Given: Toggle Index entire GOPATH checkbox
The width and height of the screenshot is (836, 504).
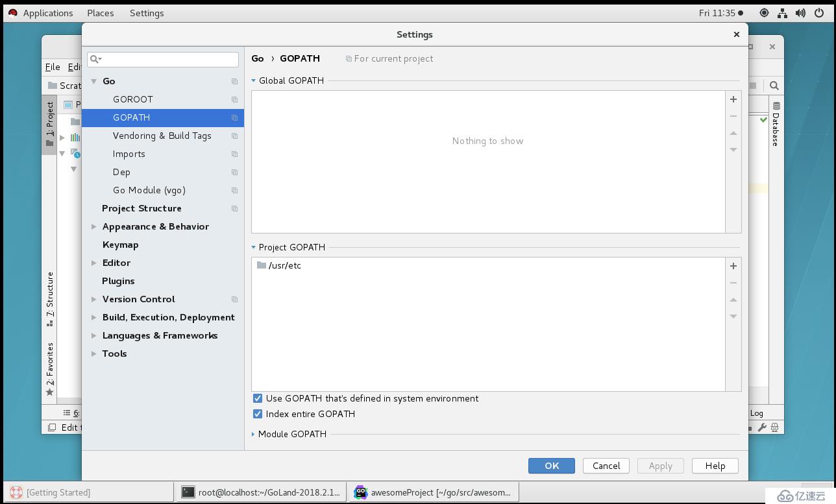Looking at the screenshot, I should [258, 414].
